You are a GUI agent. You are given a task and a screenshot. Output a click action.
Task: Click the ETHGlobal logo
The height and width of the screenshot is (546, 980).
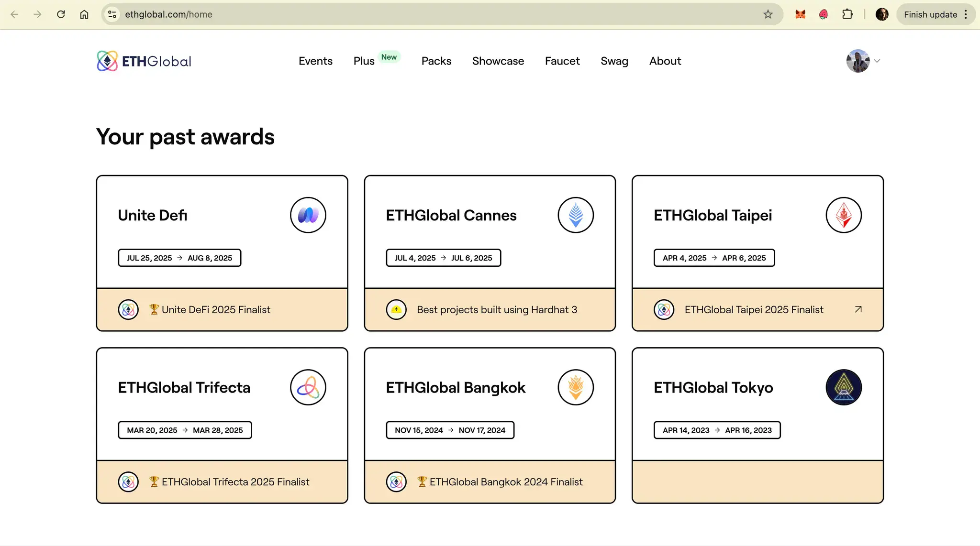click(x=144, y=61)
